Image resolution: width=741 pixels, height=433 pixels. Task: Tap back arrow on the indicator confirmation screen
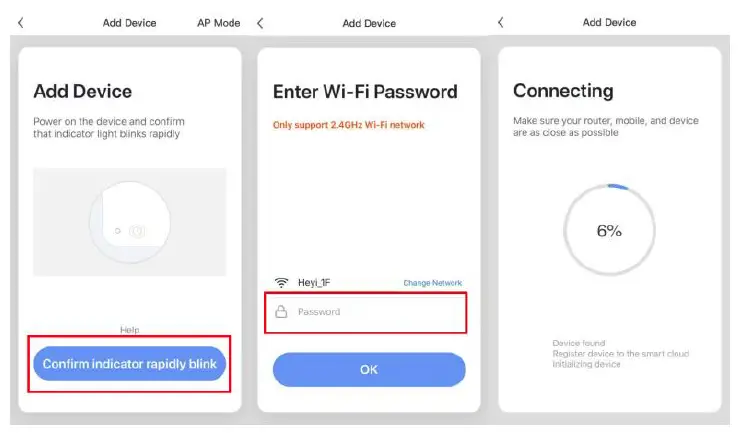coord(22,22)
